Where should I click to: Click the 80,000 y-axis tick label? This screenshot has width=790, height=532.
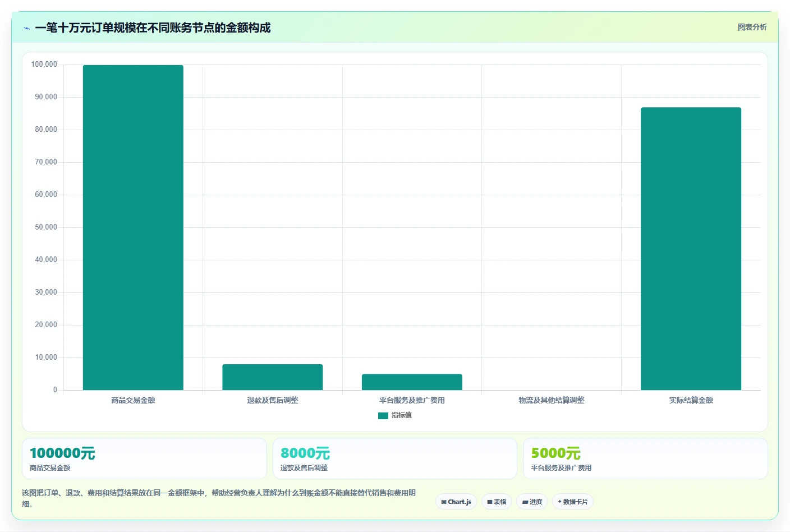(x=46, y=130)
